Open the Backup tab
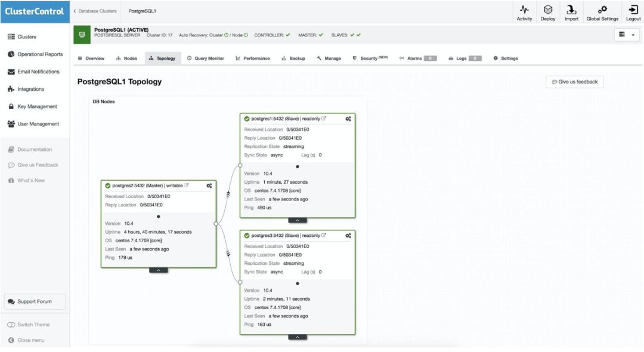 coord(293,58)
